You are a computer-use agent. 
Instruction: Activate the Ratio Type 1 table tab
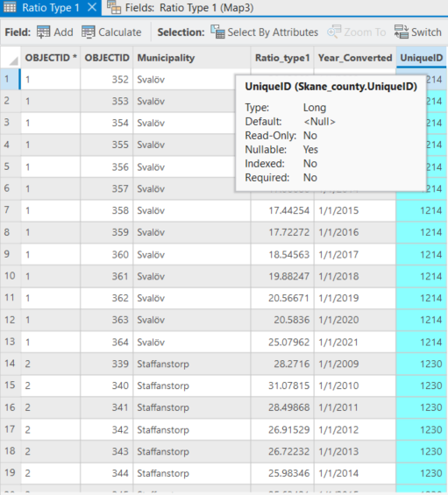click(51, 8)
